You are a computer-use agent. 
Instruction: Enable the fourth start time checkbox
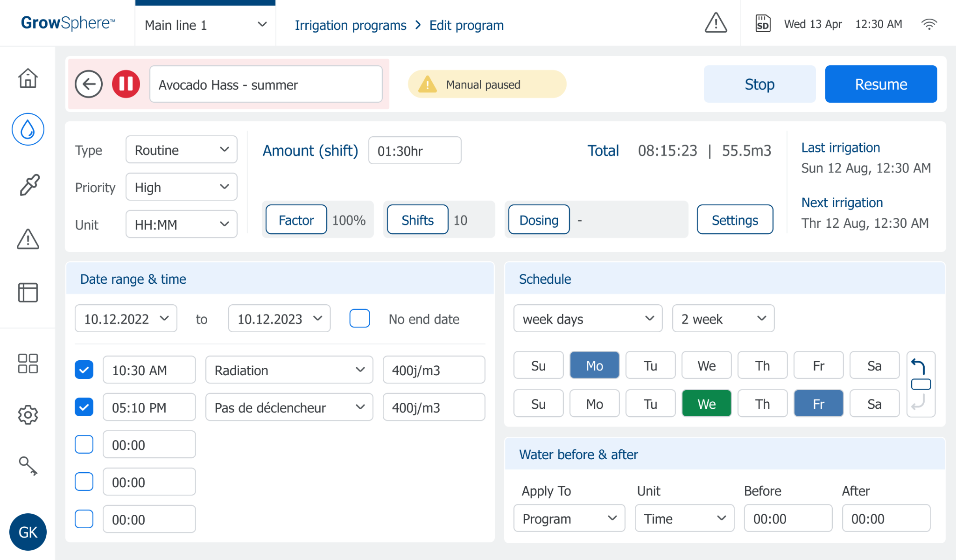84,482
